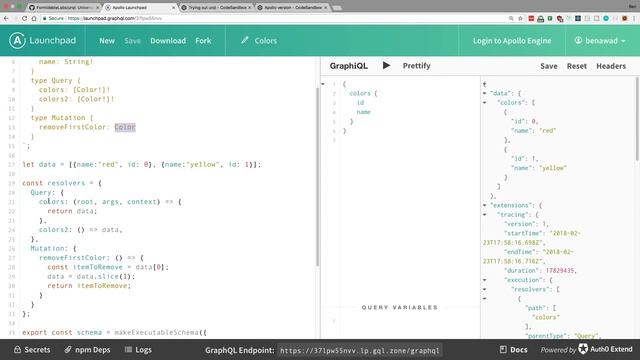Click the code editor vertical scrollbar
The height and width of the screenshot is (360, 640).
pos(318,176)
